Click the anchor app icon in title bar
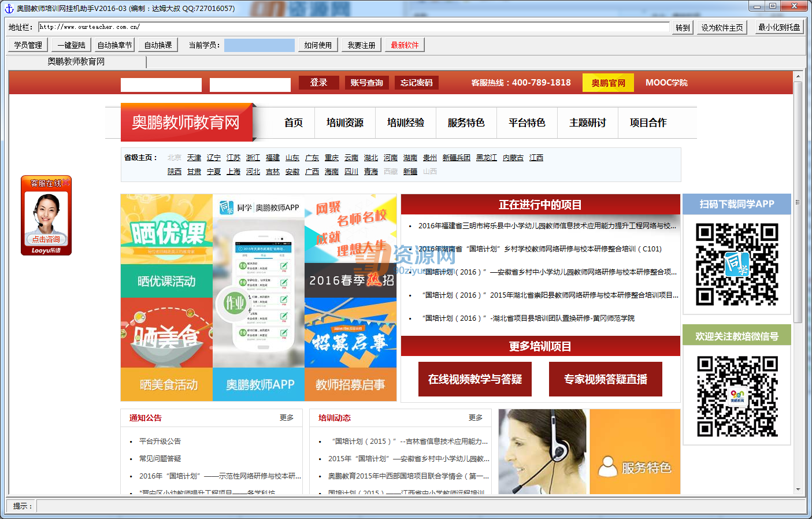 (x=9, y=8)
